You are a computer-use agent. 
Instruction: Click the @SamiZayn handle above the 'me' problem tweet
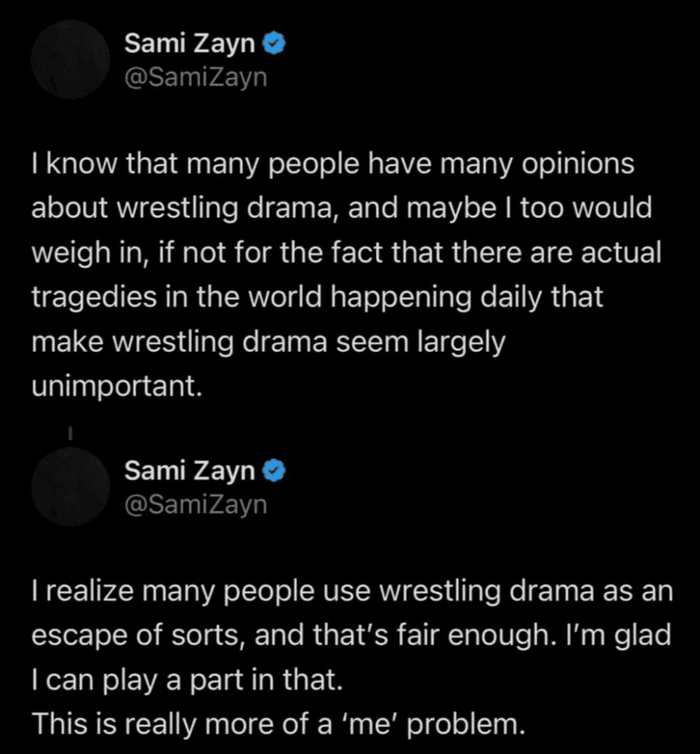tap(195, 504)
